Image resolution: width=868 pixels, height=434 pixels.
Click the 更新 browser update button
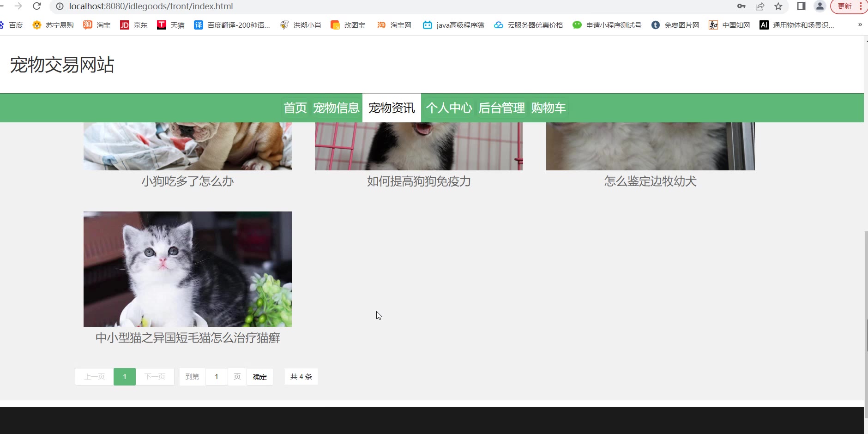[844, 6]
